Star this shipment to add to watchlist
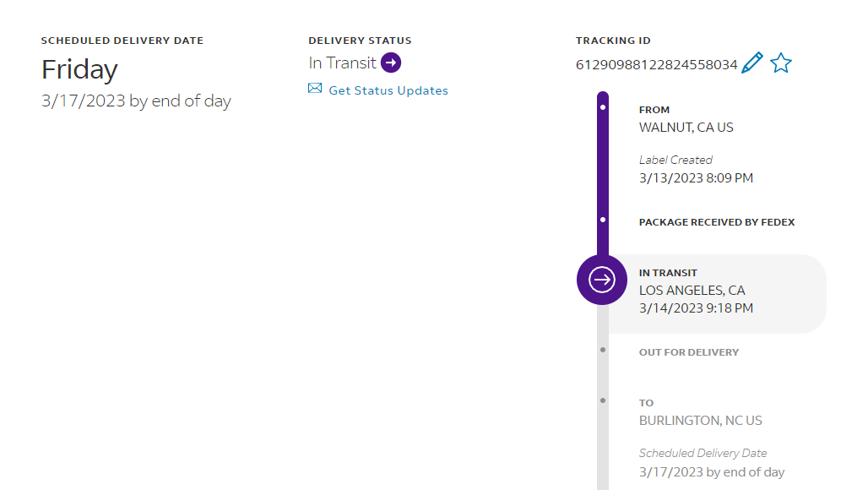Screen dimensions: 868x490 coord(781,63)
